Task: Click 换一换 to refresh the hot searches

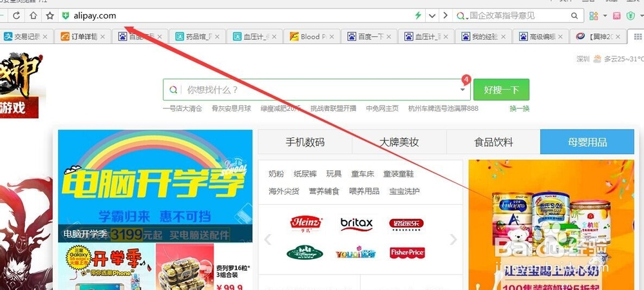Action: (520, 108)
